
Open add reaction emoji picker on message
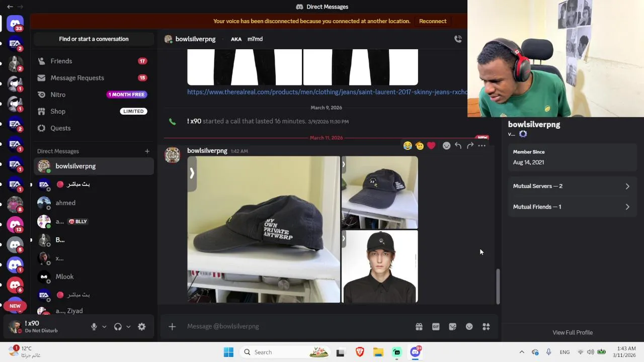point(446,145)
